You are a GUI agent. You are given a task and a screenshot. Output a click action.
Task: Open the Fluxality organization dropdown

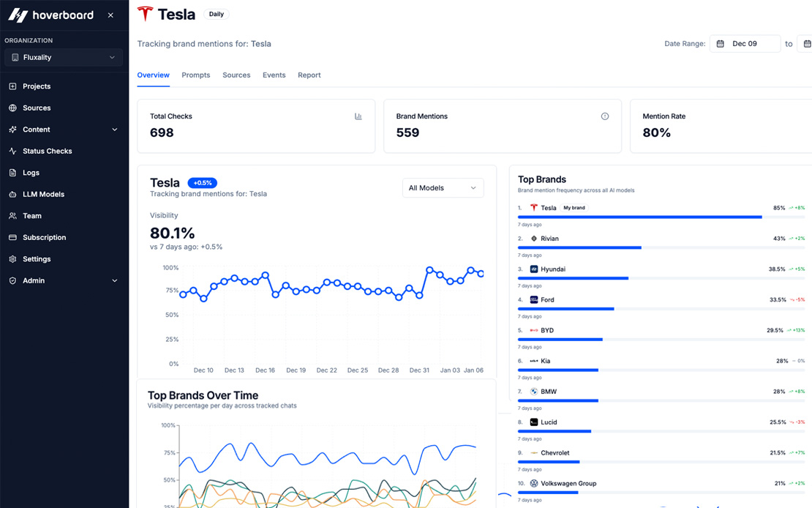pos(64,58)
